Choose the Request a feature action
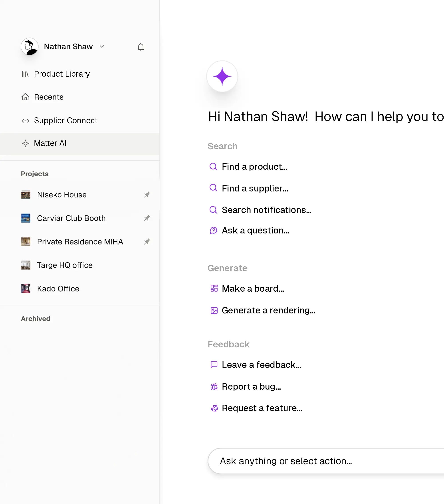 (262, 408)
